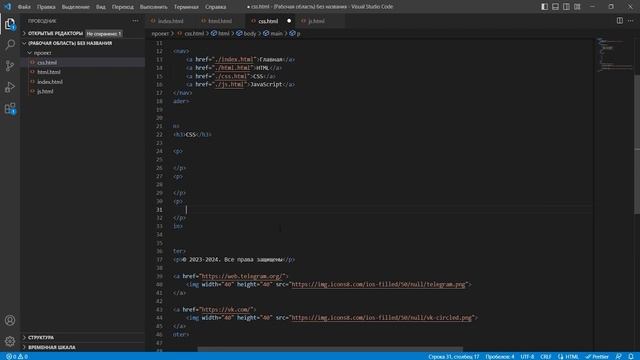
Task: Toggle primary sidebar layout icon
Action: click(x=544, y=7)
